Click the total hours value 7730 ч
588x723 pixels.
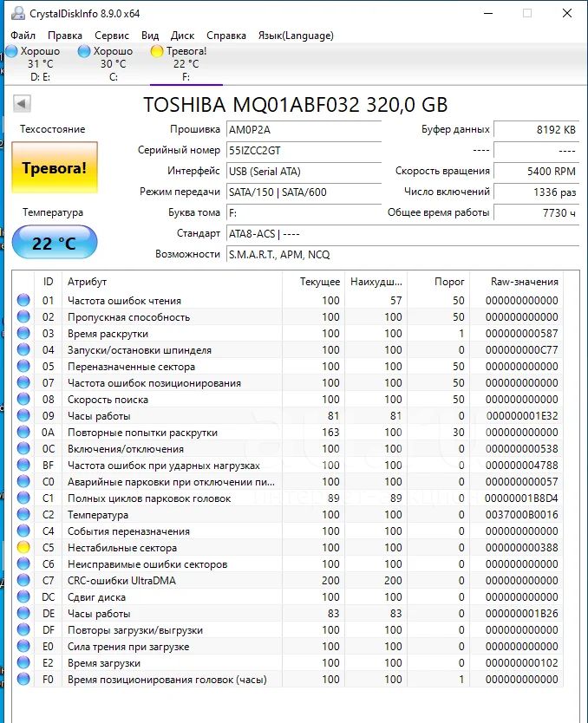tap(536, 212)
